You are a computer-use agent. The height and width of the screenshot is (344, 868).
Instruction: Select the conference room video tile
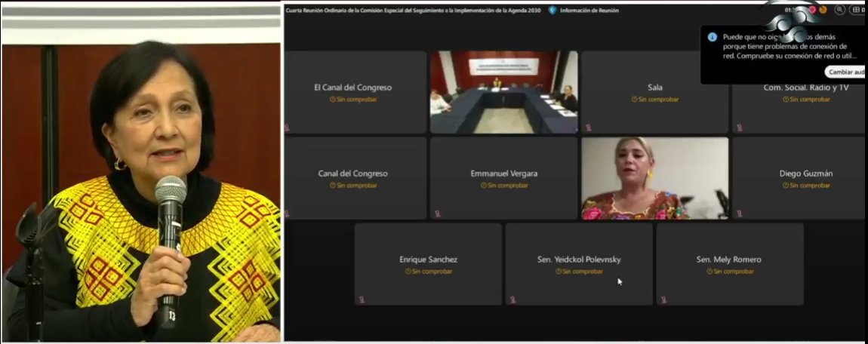pos(503,92)
